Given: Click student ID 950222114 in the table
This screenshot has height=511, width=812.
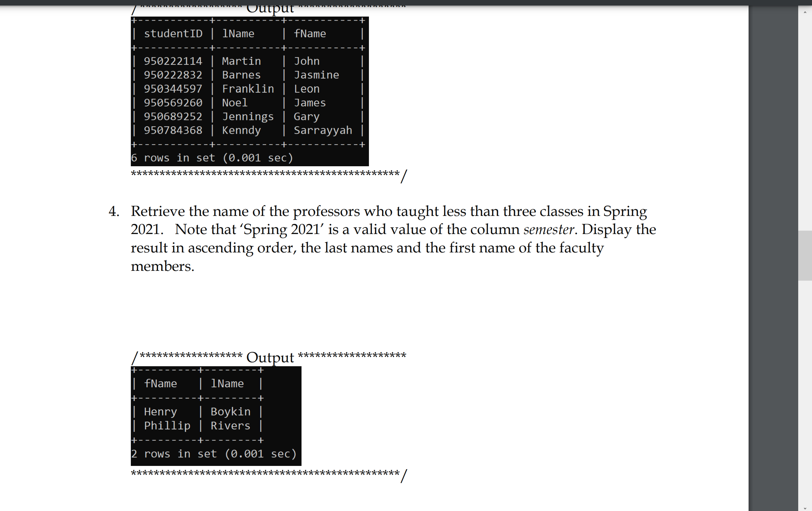Looking at the screenshot, I should (173, 61).
